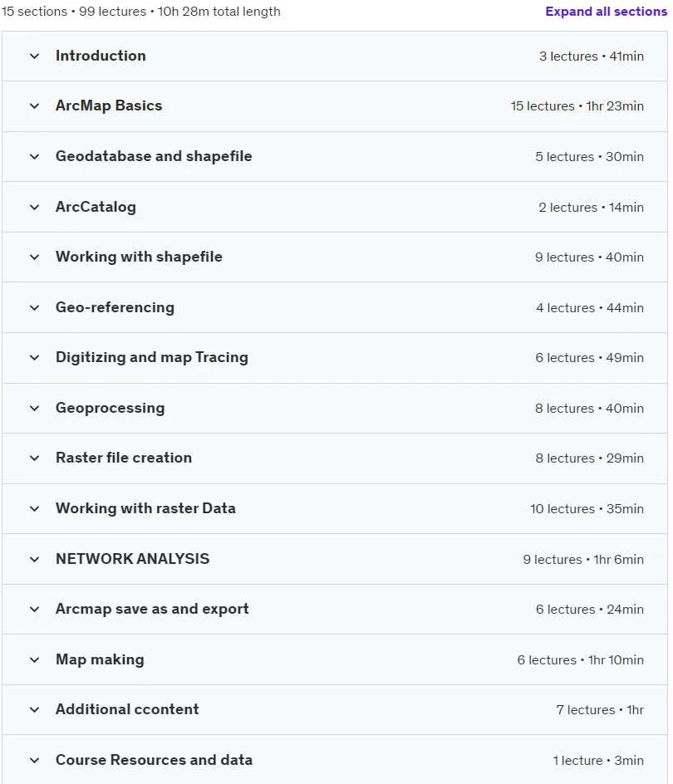673x784 pixels.
Task: Open the Digitizing and map Tracing chevron
Action: coord(35,357)
